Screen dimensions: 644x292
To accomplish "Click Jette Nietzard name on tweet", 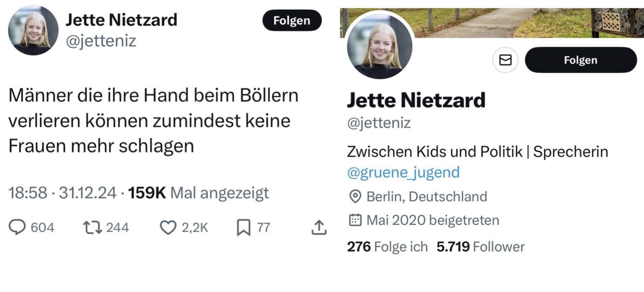I will click(x=122, y=20).
